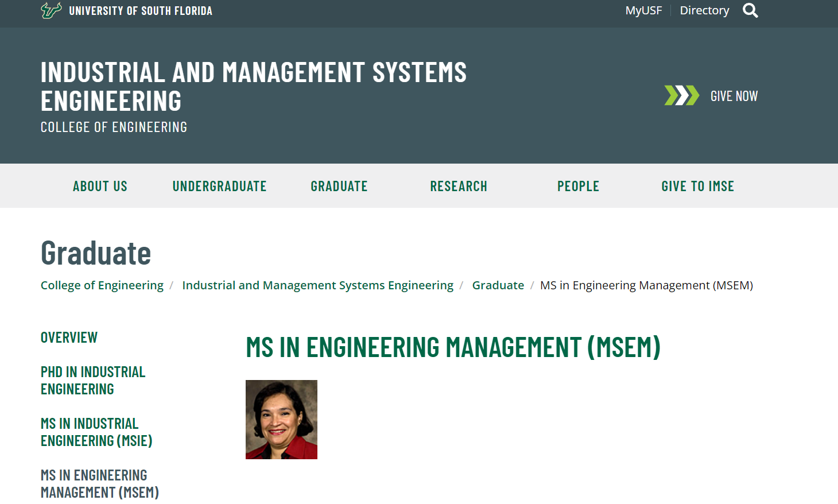
Task: Click College of Engineering breadcrumb link
Action: click(x=102, y=285)
